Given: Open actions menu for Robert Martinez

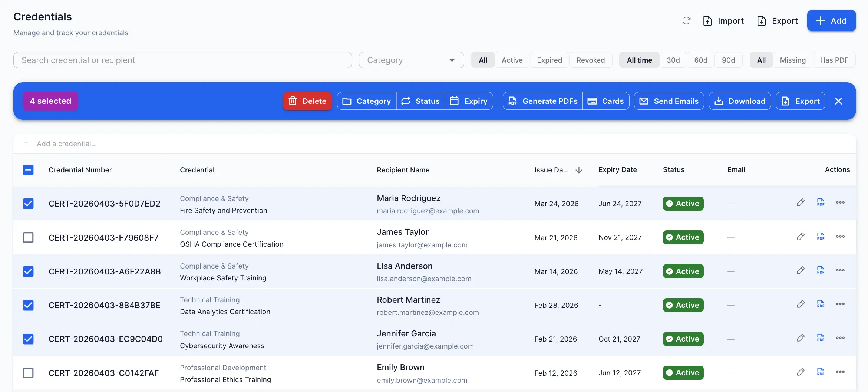Looking at the screenshot, I should (x=841, y=305).
